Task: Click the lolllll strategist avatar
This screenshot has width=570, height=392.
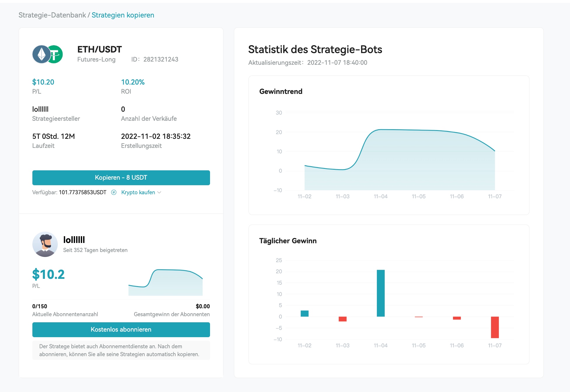Action: [x=45, y=244]
